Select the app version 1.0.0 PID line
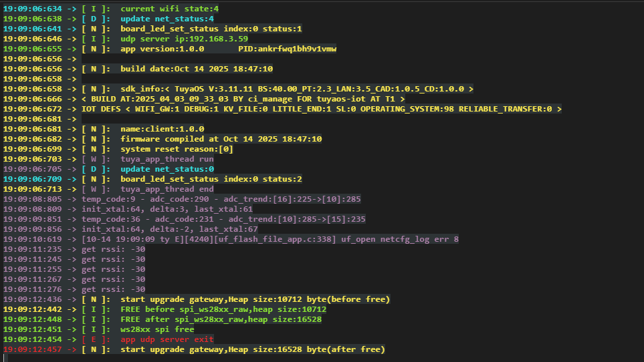The image size is (644, 362). pos(228,49)
